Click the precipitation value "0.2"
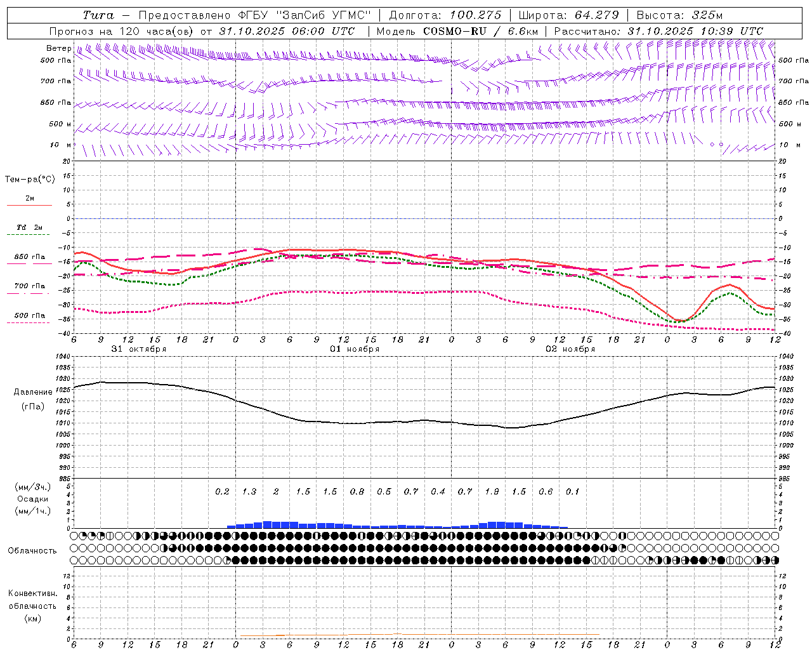Image resolution: width=812 pixels, height=650 pixels. coord(222,492)
